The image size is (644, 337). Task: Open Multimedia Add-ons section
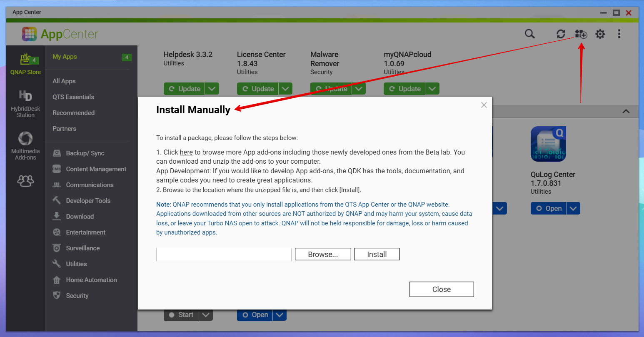click(25, 146)
